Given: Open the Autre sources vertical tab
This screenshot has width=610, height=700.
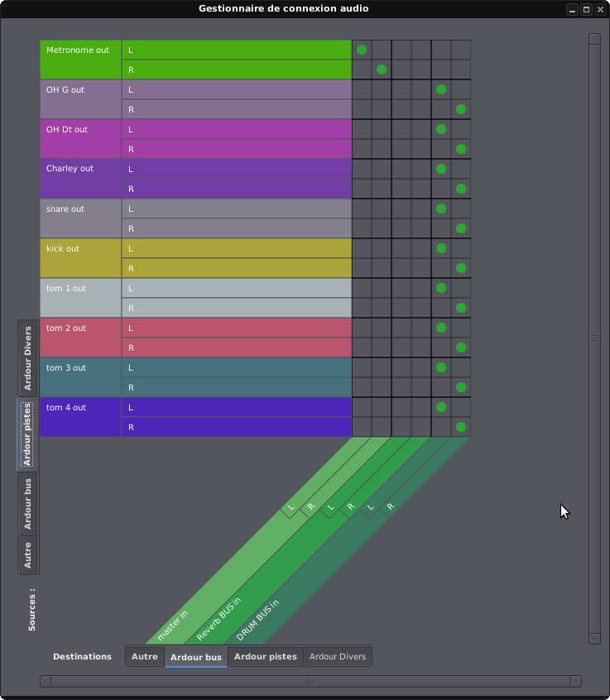Looking at the screenshot, I should point(27,555).
